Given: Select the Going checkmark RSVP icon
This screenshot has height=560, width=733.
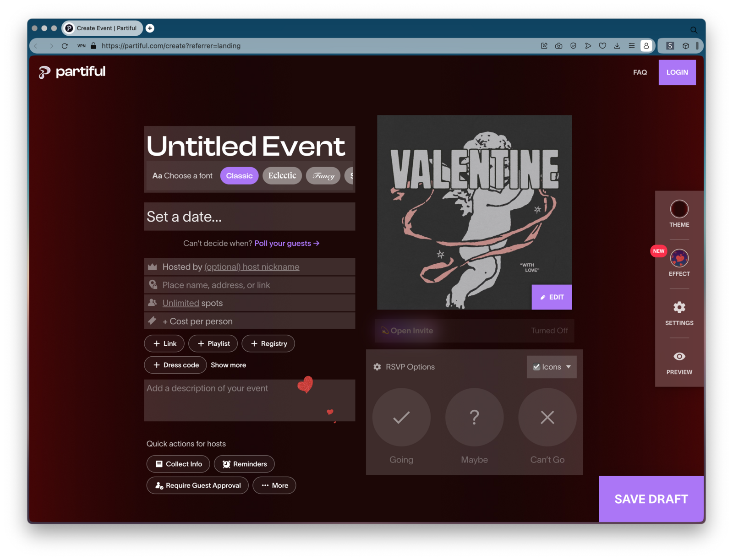Looking at the screenshot, I should (401, 417).
